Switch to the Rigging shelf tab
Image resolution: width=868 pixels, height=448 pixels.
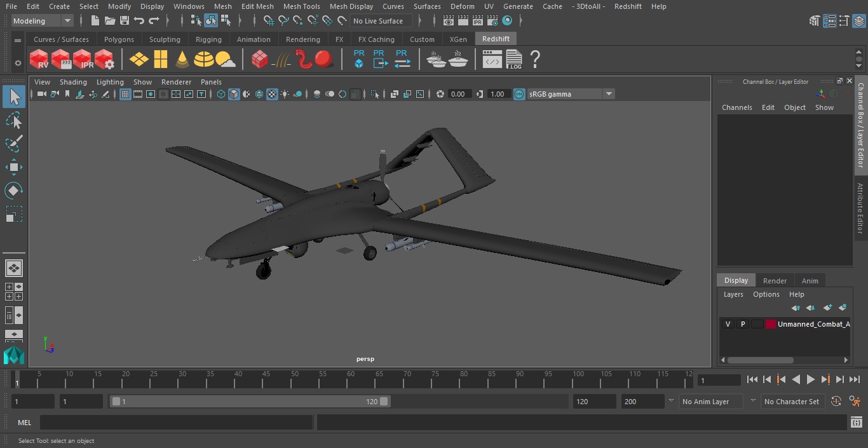[x=208, y=39]
